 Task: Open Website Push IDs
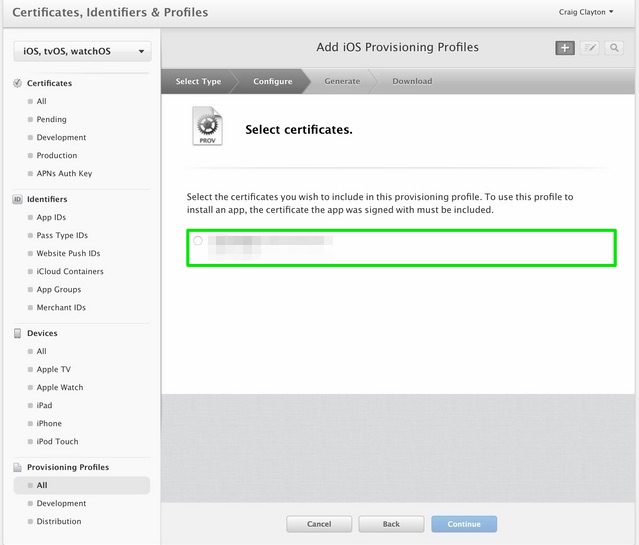pos(68,254)
